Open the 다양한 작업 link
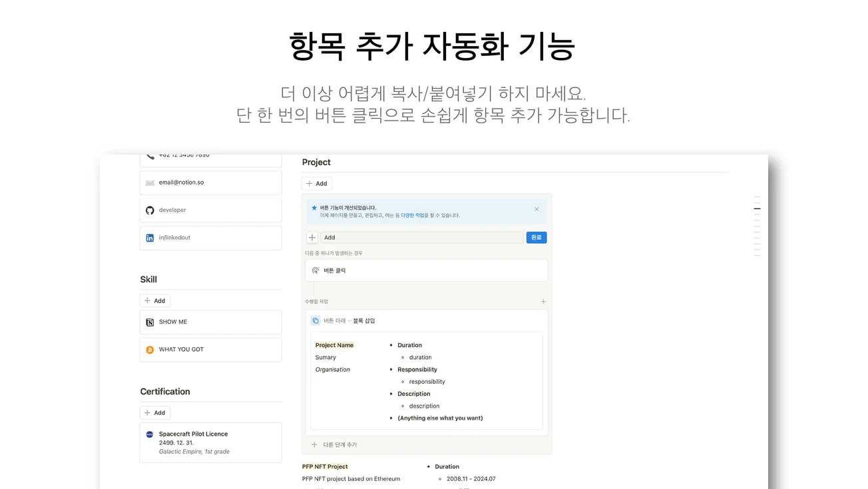This screenshot has height=489, width=868. (x=413, y=215)
